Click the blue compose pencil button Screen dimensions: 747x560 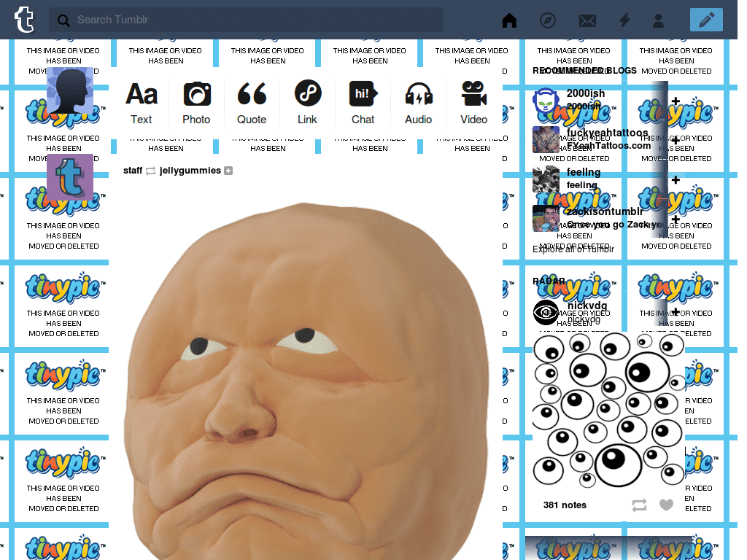(x=706, y=20)
